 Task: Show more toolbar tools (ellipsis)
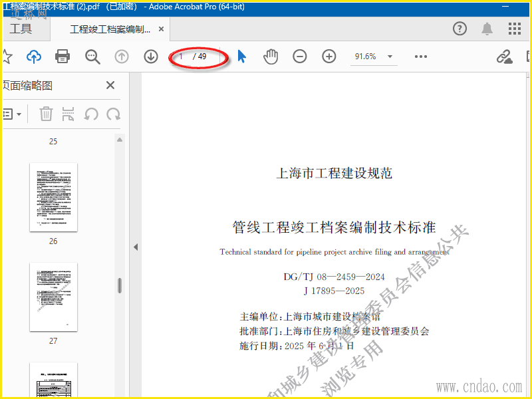(x=421, y=57)
